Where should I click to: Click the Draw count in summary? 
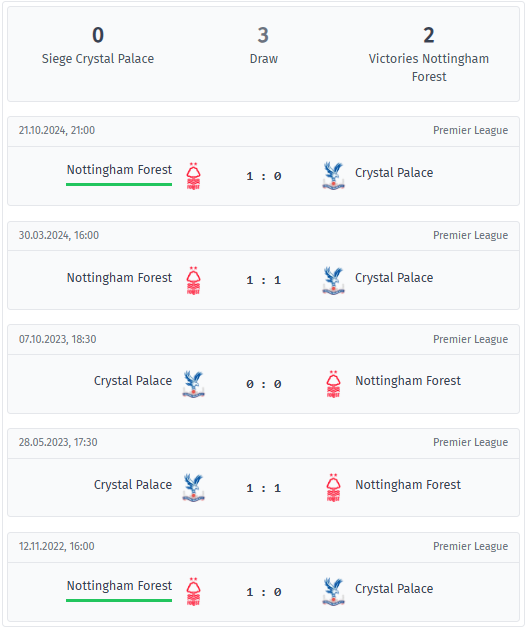(x=263, y=35)
